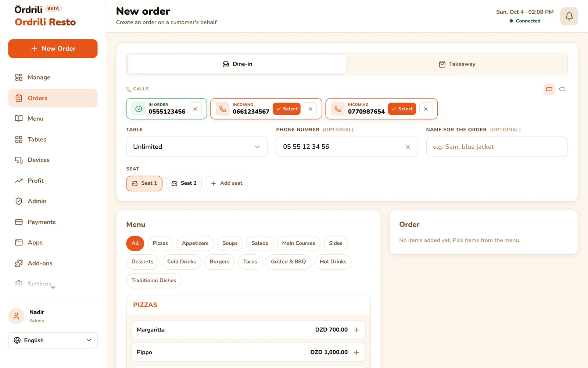Image resolution: width=588 pixels, height=368 pixels.
Task: Add a new seat
Action: tap(226, 183)
